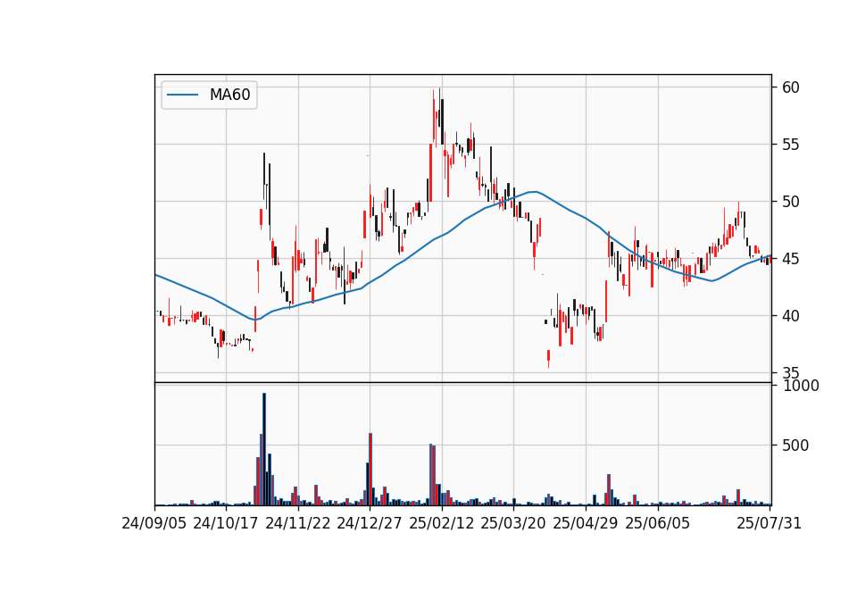857x616 pixels.
Task: Click the price axis value 55
Action: pyautogui.click(x=790, y=145)
